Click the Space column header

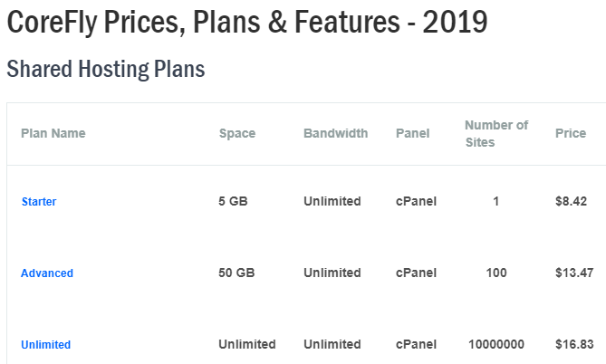[237, 133]
